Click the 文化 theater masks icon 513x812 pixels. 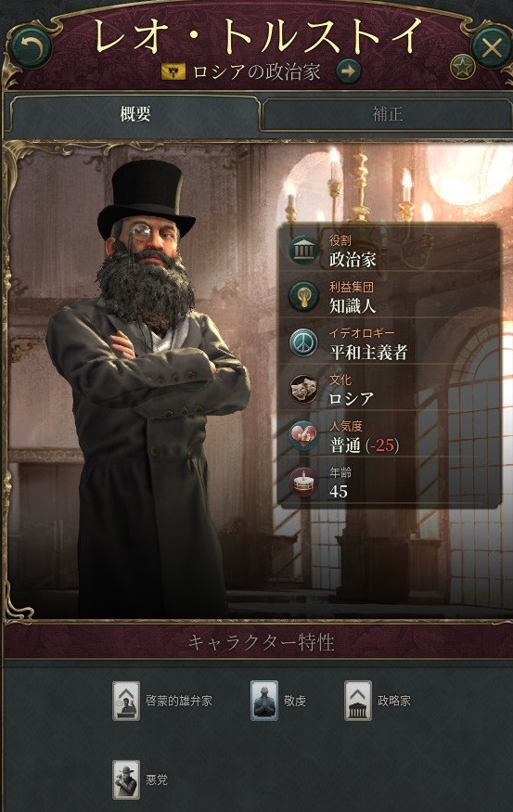tap(303, 389)
